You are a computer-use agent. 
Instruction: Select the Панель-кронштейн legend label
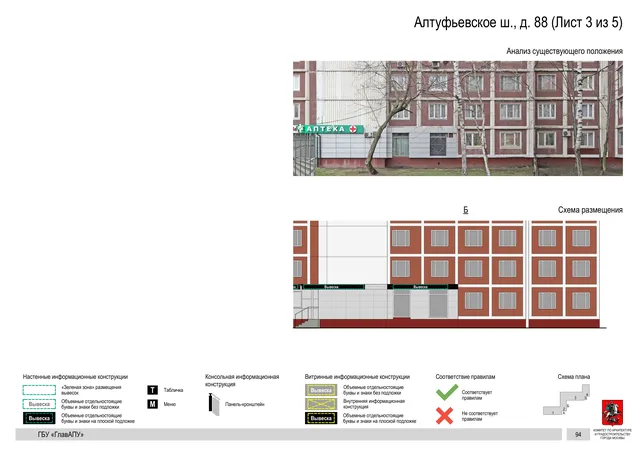coord(245,404)
